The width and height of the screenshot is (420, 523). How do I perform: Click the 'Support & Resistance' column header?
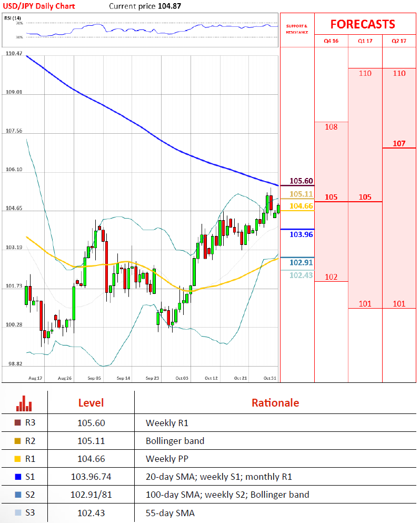(297, 29)
